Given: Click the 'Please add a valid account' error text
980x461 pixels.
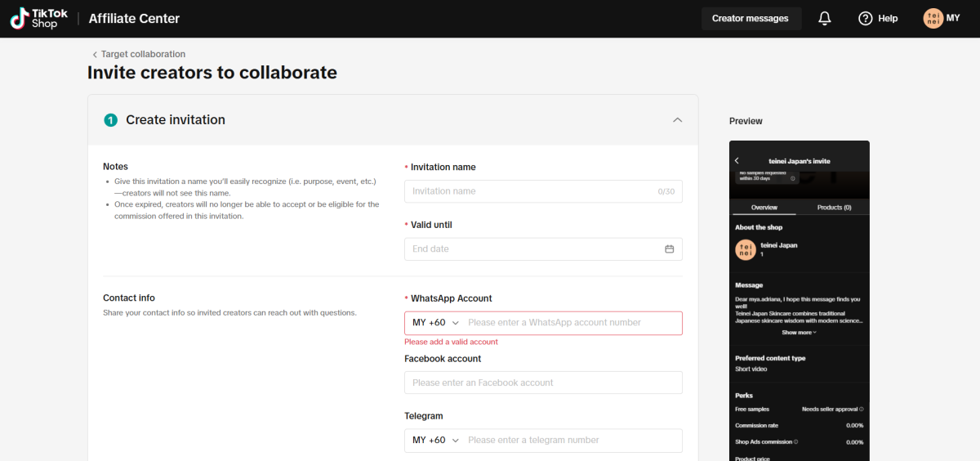Looking at the screenshot, I should (451, 342).
